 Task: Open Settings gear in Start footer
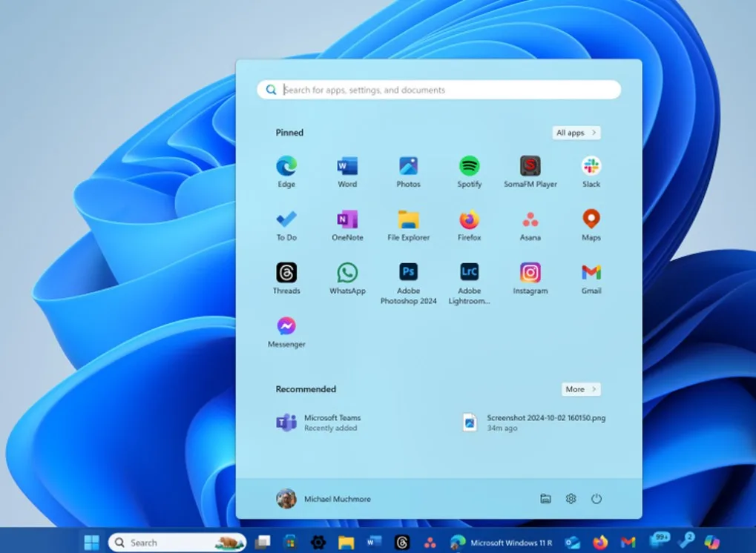coord(571,499)
